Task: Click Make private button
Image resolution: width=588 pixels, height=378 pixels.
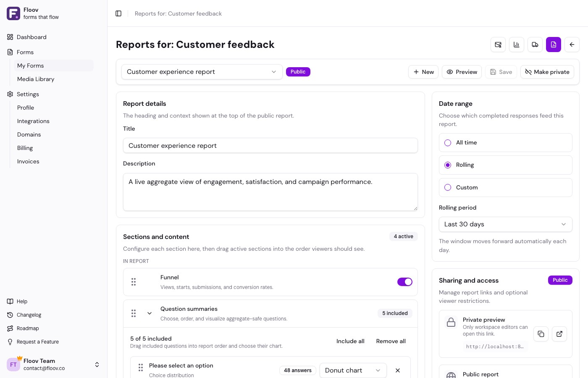Action: coord(547,72)
